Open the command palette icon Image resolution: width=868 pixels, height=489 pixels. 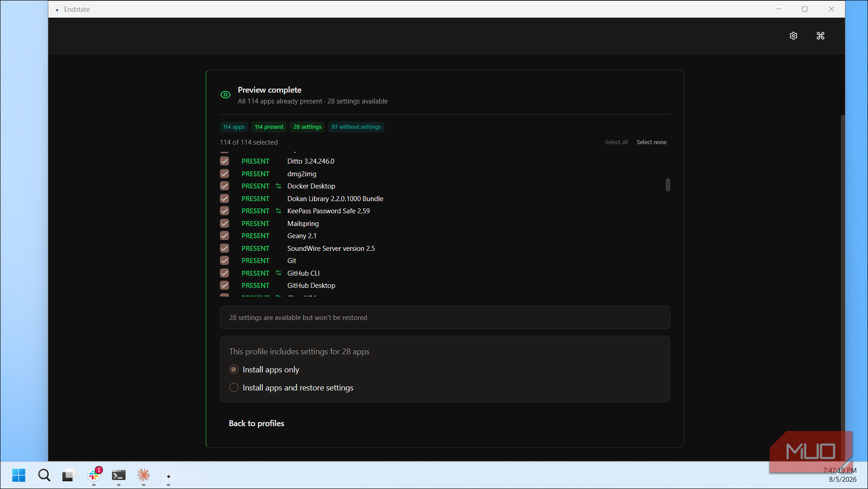[x=821, y=36]
